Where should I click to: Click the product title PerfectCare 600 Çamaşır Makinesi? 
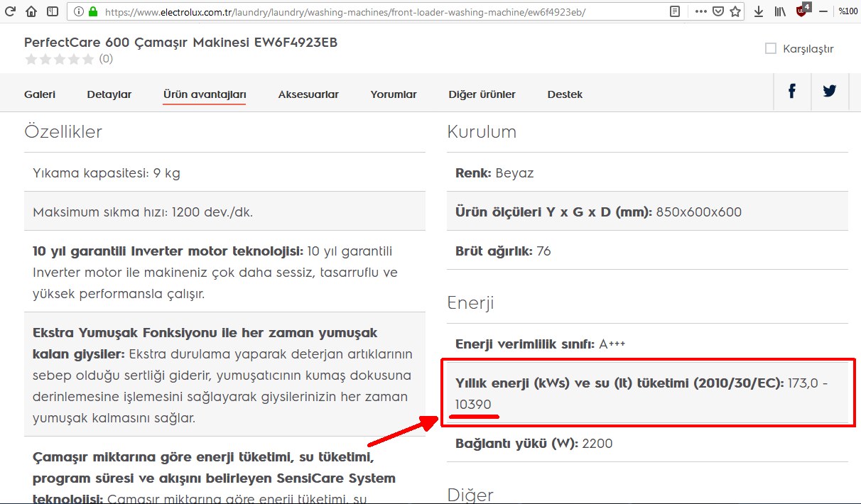point(180,42)
